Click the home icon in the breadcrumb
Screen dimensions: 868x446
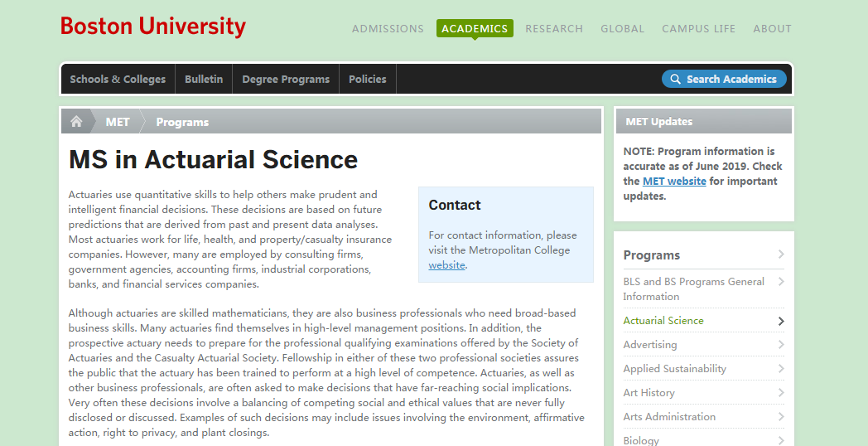[x=76, y=122]
